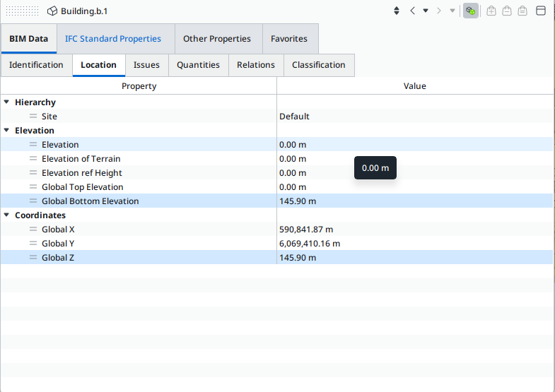This screenshot has width=555, height=392.
Task: Collapse the Elevation group
Action: pos(6,130)
